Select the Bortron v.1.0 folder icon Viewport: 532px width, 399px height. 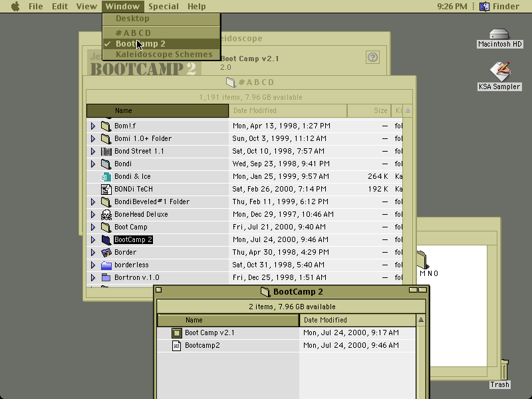tap(106, 277)
